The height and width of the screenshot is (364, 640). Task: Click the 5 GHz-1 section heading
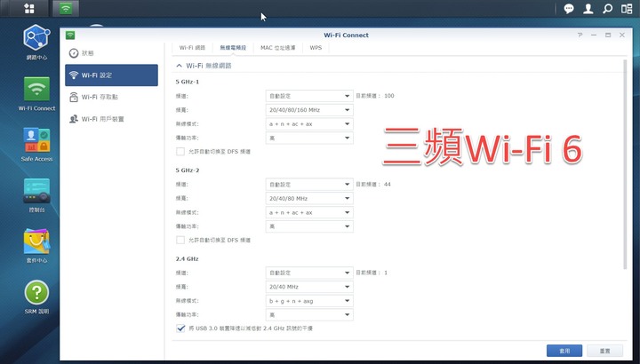click(188, 82)
